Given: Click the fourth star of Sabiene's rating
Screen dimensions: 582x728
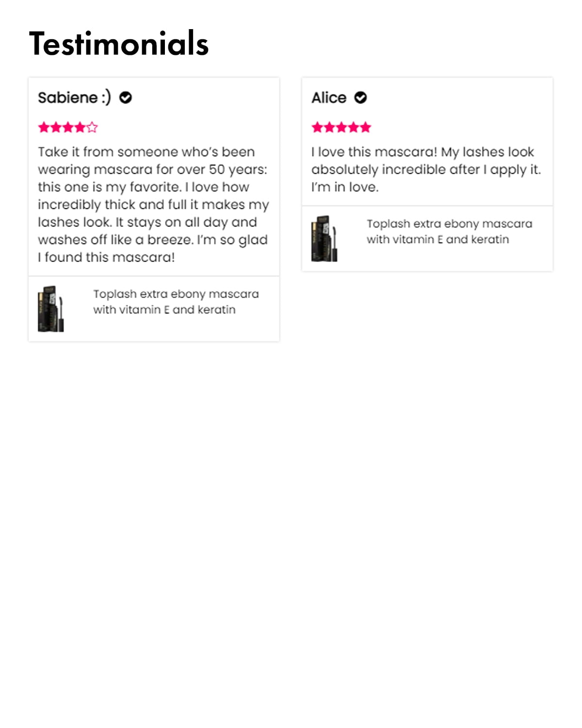Looking at the screenshot, I should coord(80,128).
